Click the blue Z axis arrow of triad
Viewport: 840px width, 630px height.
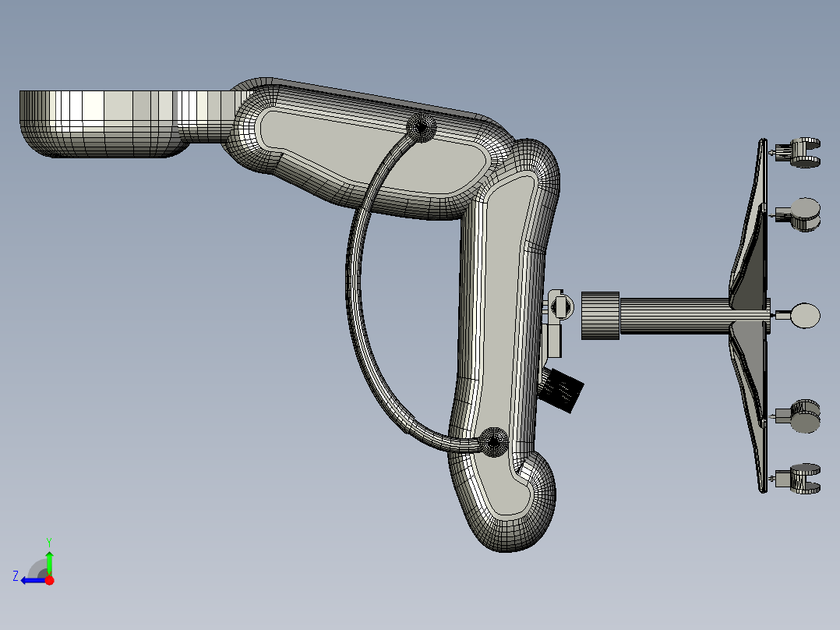(x=32, y=580)
